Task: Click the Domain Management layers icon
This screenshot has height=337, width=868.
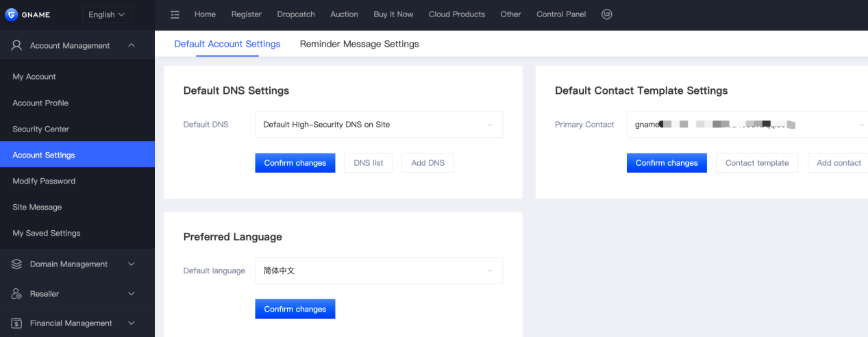Action: [x=17, y=264]
